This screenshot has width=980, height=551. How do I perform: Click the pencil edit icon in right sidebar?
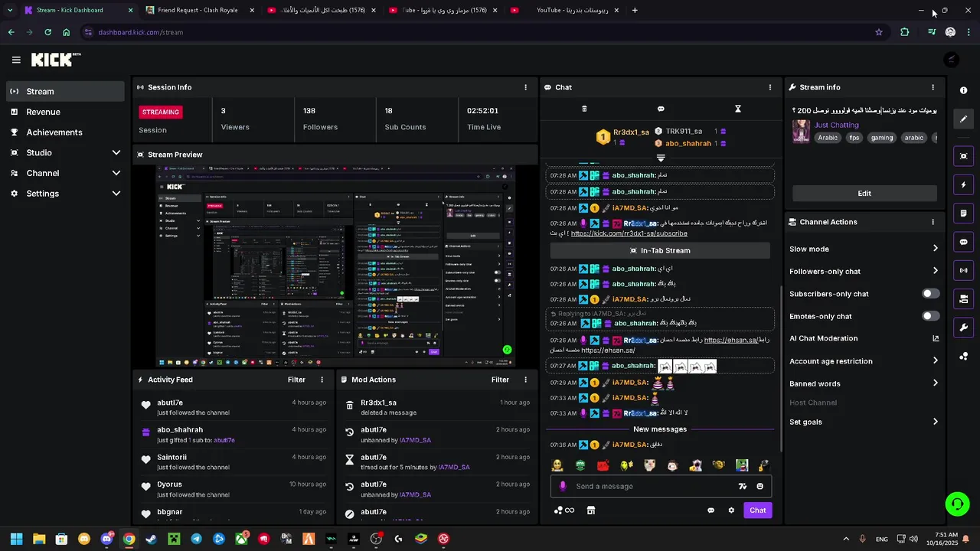tap(963, 119)
